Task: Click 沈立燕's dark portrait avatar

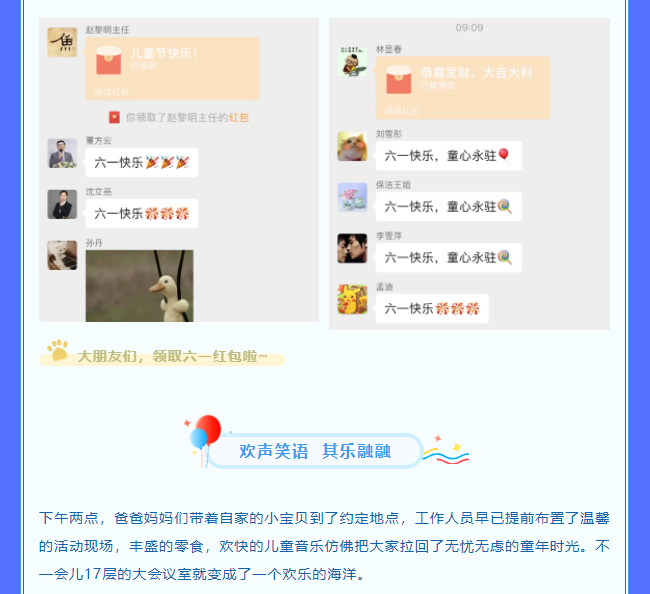Action: (x=62, y=204)
